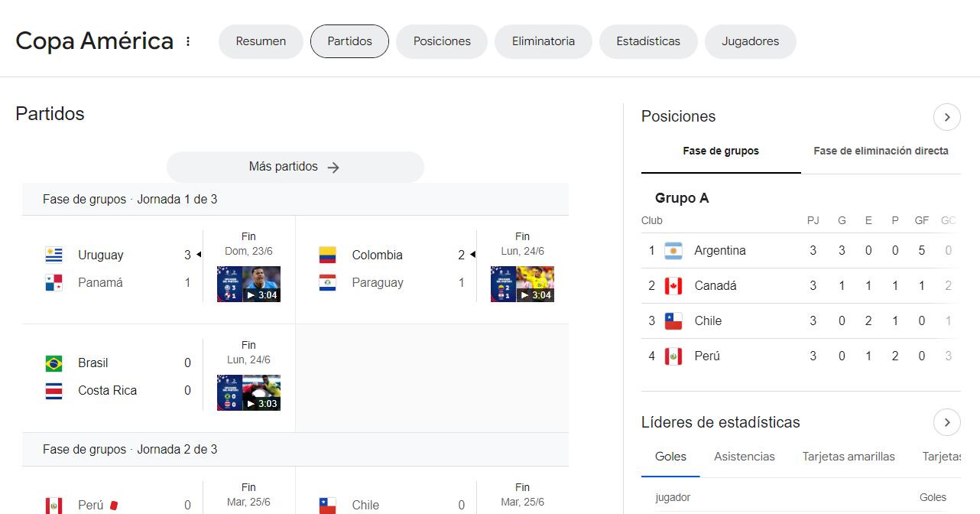Expand Posiciones with the arrow button
The height and width of the screenshot is (514, 980).
tap(946, 117)
